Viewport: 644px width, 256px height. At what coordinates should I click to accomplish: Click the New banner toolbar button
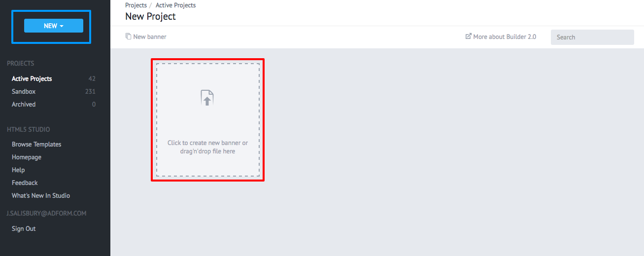point(146,37)
